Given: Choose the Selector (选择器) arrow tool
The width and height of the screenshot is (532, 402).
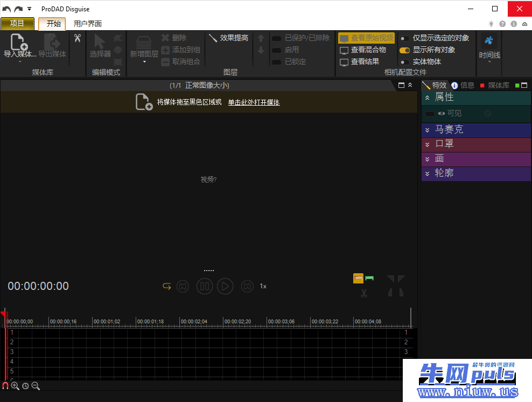Looking at the screenshot, I should pyautogui.click(x=100, y=42).
